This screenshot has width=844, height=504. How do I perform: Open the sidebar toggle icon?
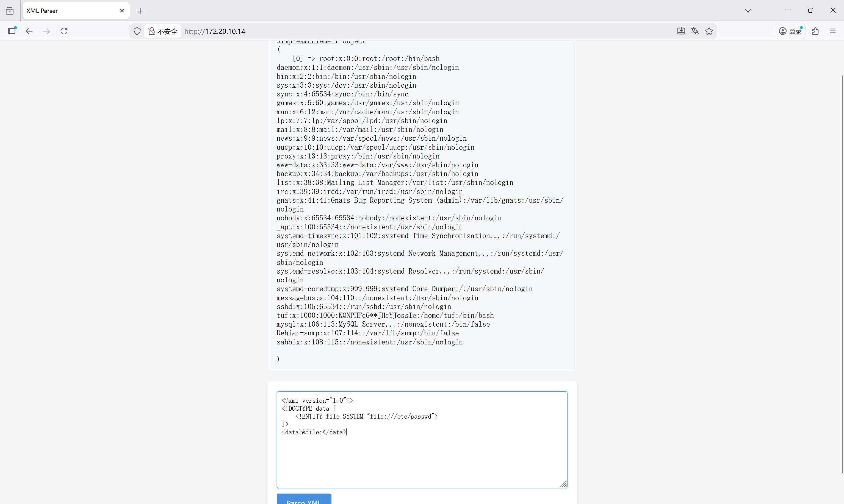pyautogui.click(x=12, y=31)
